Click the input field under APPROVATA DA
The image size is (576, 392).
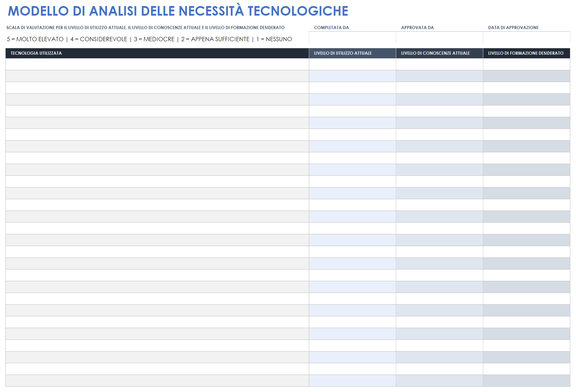440,38
